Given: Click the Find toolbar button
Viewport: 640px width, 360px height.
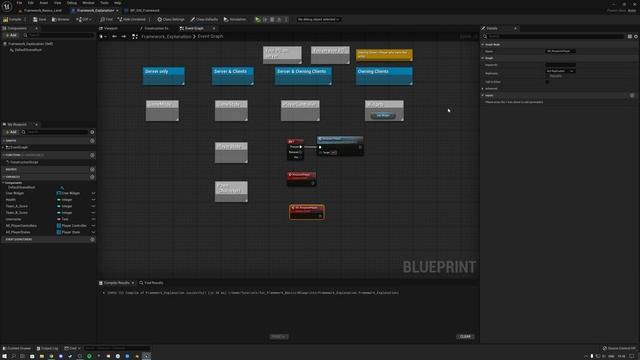Looking at the screenshot, I should point(107,19).
